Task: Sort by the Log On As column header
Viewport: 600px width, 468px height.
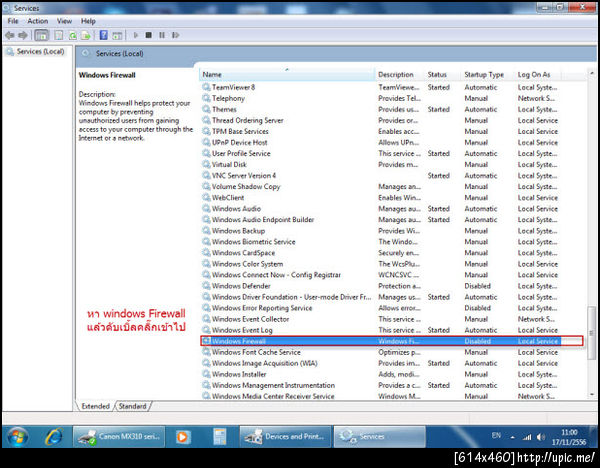Action: (538, 75)
